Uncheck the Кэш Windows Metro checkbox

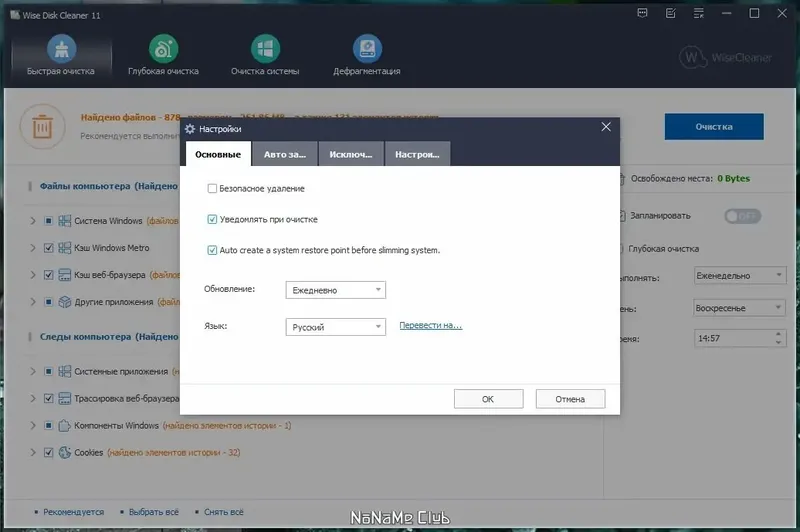(48, 248)
